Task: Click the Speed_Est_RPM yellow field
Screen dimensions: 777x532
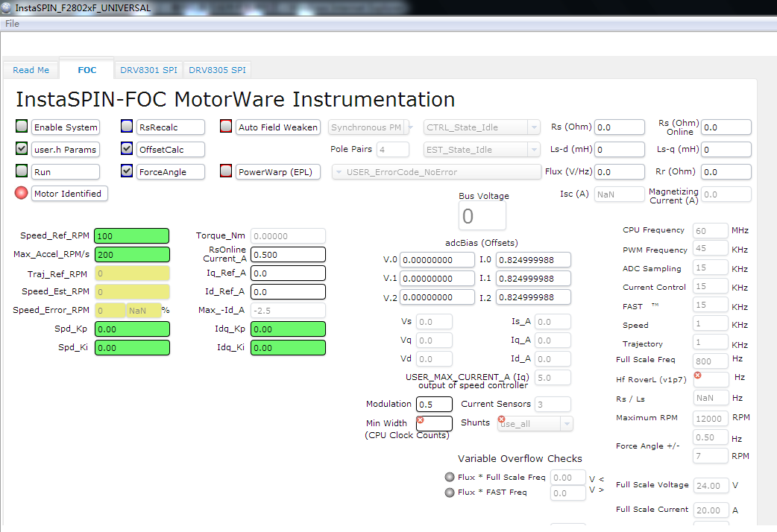Action: point(132,292)
